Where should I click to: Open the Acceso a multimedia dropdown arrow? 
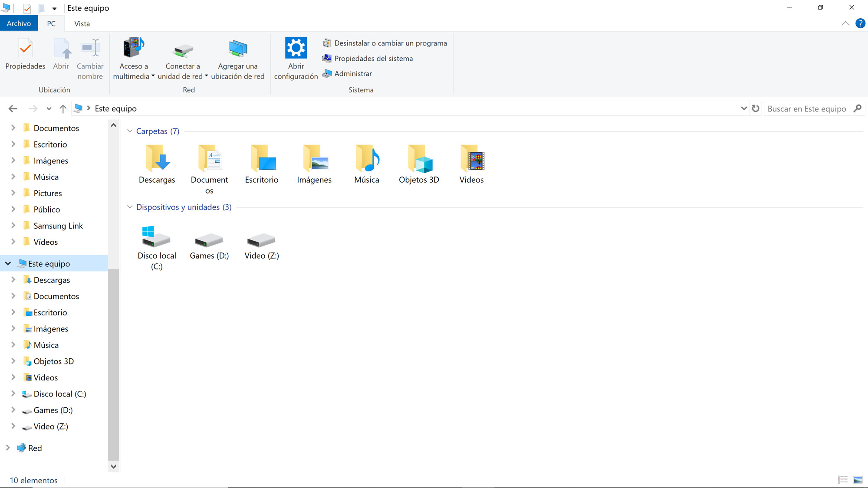point(153,76)
